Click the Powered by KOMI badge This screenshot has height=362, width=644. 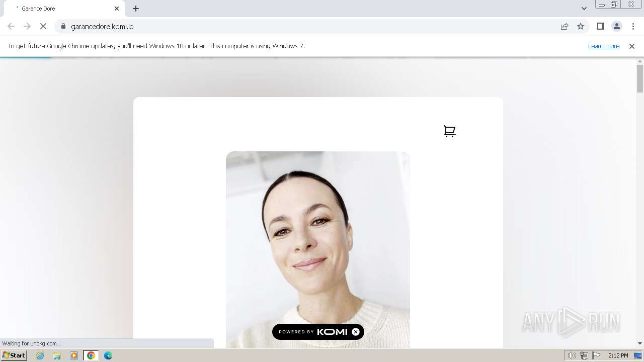click(x=318, y=332)
